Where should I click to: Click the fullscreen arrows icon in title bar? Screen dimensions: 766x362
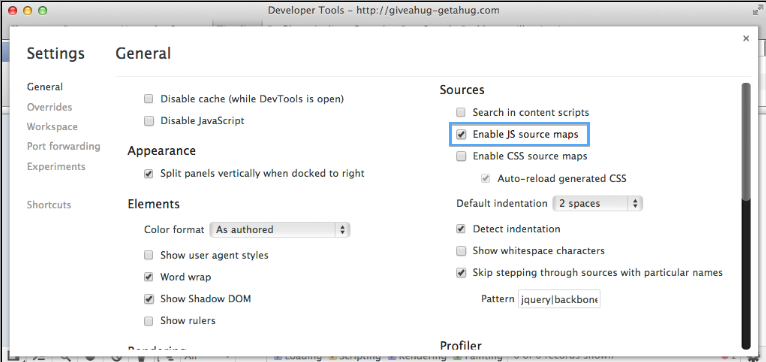(x=757, y=10)
